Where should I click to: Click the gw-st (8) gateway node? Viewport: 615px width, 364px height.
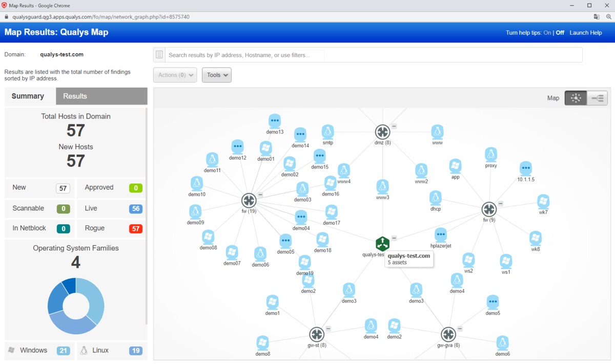click(317, 335)
